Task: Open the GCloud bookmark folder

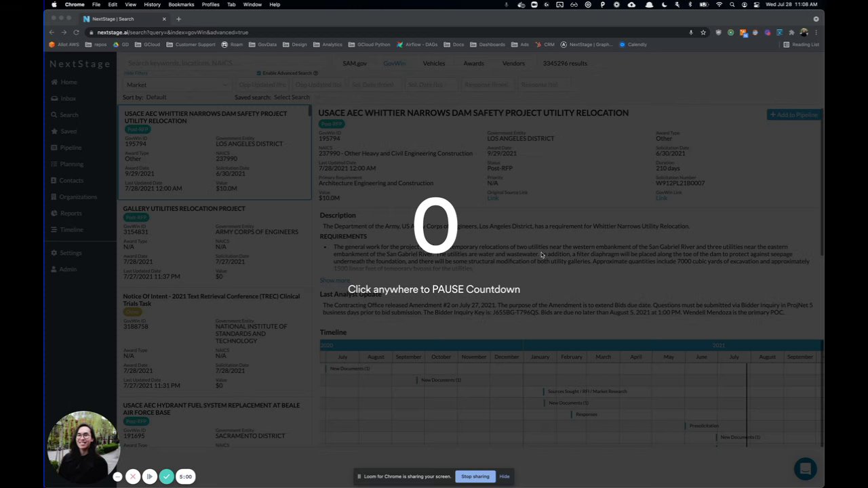Action: coord(147,45)
